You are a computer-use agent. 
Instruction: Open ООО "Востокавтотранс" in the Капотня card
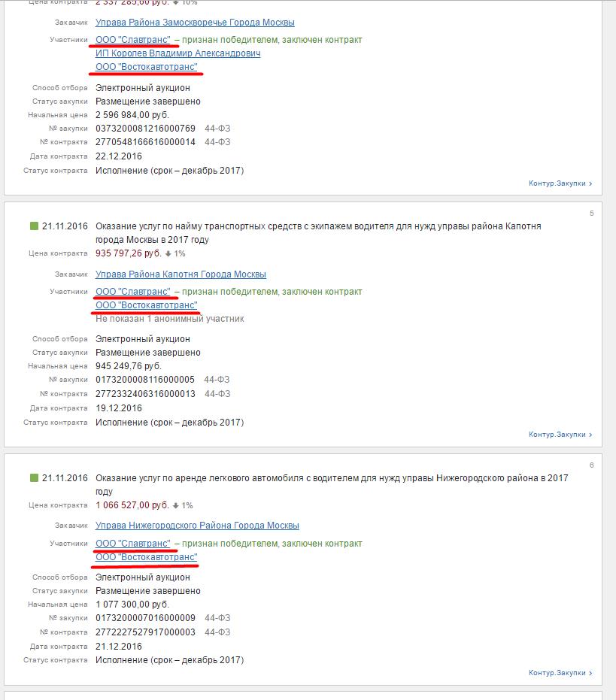[x=146, y=305]
